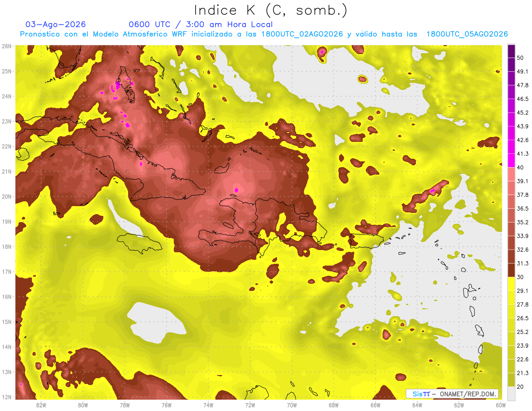Click the colorbar value "37.8"
The width and height of the screenshot is (532, 411).
pos(523,195)
